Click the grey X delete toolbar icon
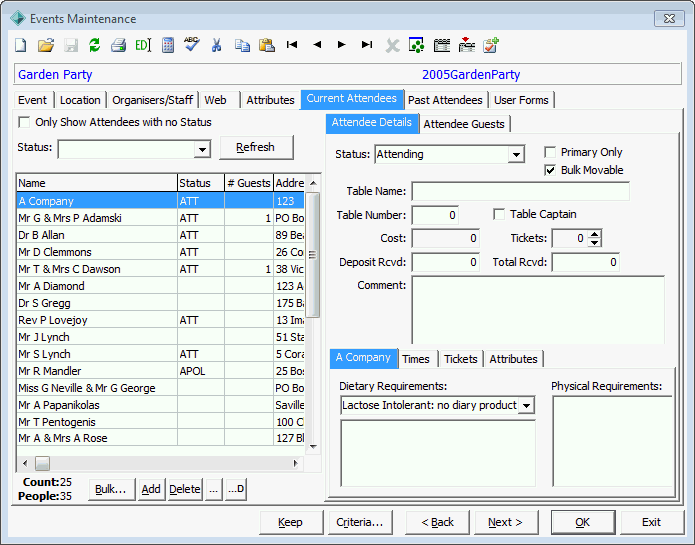Screen dimensions: 695x545 pos(392,45)
